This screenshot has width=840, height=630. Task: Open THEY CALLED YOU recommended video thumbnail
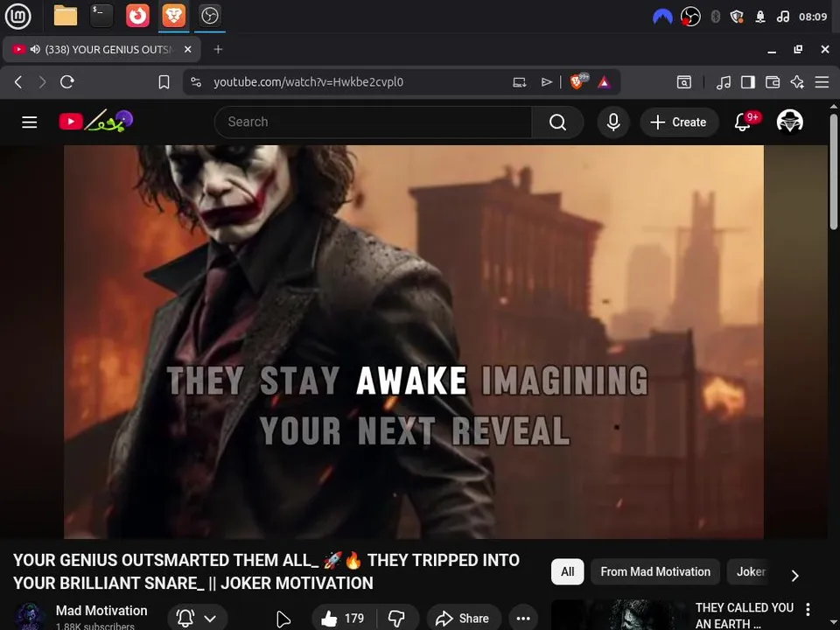pyautogui.click(x=619, y=615)
